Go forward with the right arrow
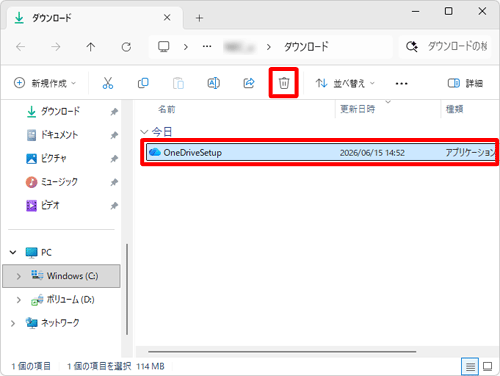The image size is (500, 376). click(56, 47)
